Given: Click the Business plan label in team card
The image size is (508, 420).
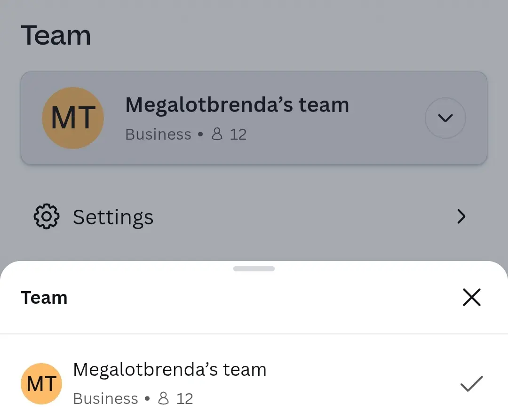Looking at the screenshot, I should [158, 135].
